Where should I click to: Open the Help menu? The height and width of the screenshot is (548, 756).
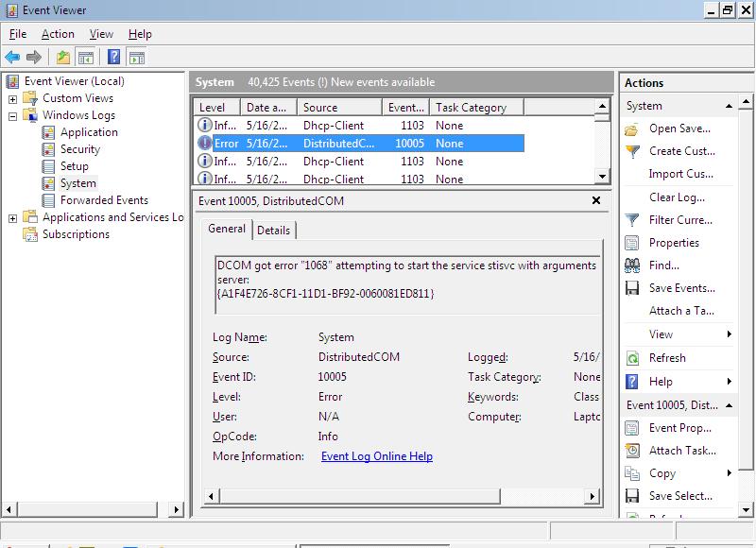tap(140, 34)
